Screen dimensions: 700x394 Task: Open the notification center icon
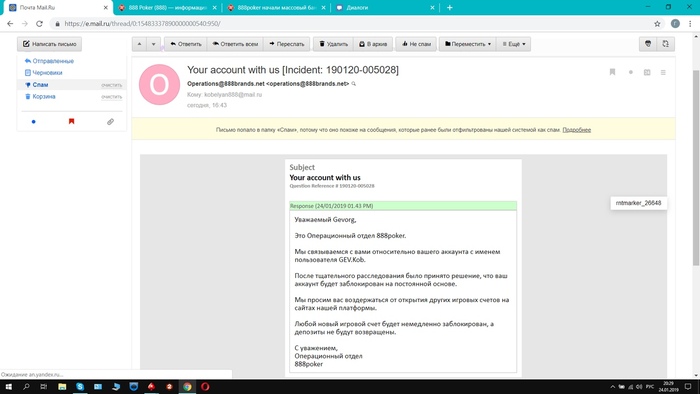(x=688, y=386)
